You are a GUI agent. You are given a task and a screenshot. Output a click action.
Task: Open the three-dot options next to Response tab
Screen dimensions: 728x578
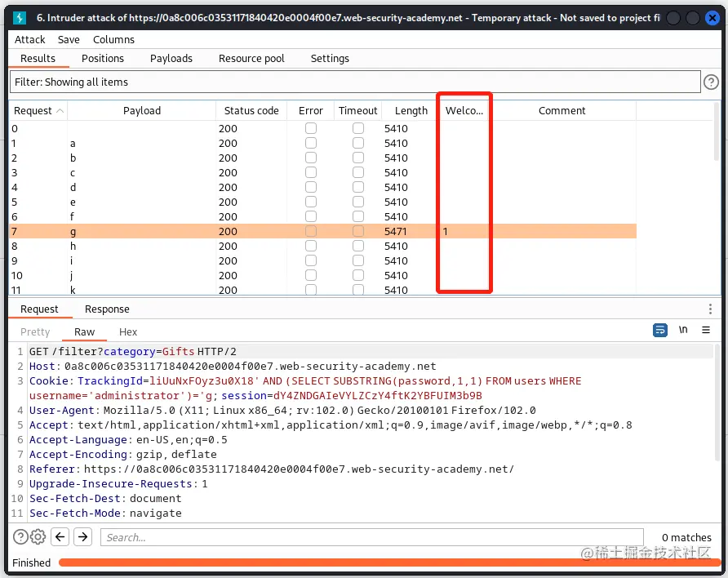pyautogui.click(x=710, y=309)
